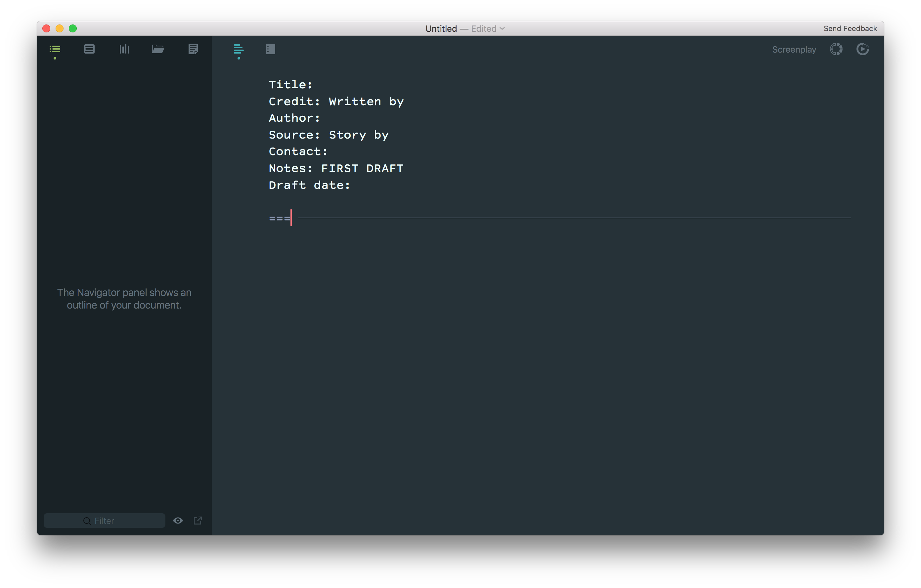The height and width of the screenshot is (588, 921).
Task: Select the Navigator outline list icon
Action: click(55, 49)
